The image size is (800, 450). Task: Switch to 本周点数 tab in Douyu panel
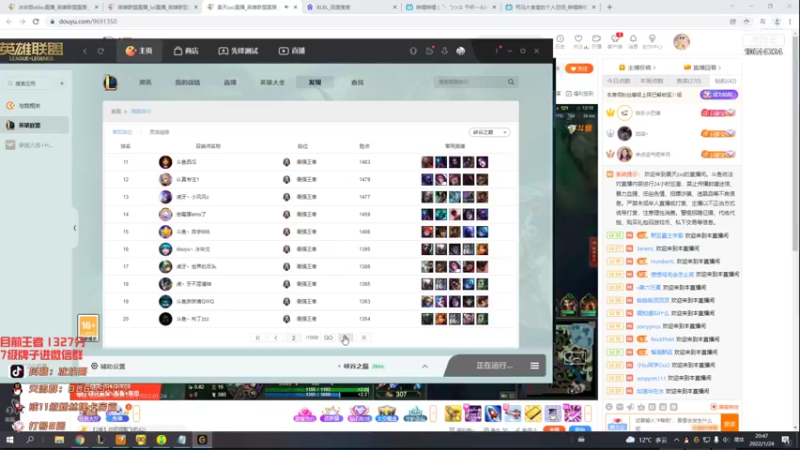point(652,81)
